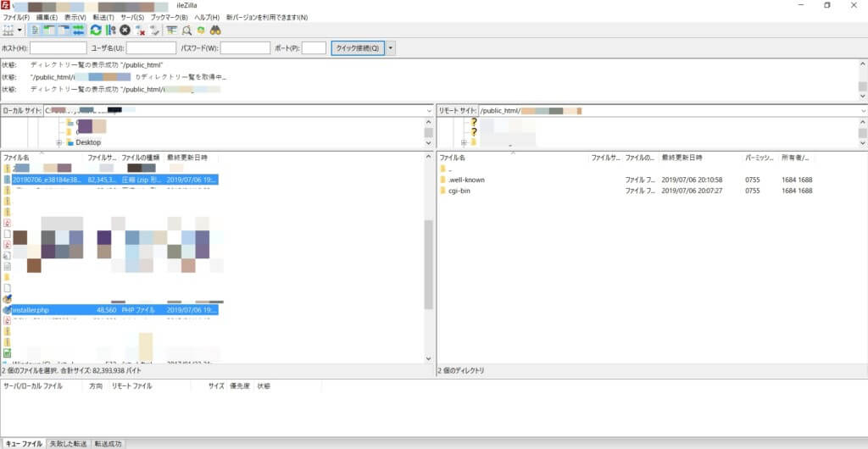
Task: Click the cancel current operation icon
Action: click(125, 30)
